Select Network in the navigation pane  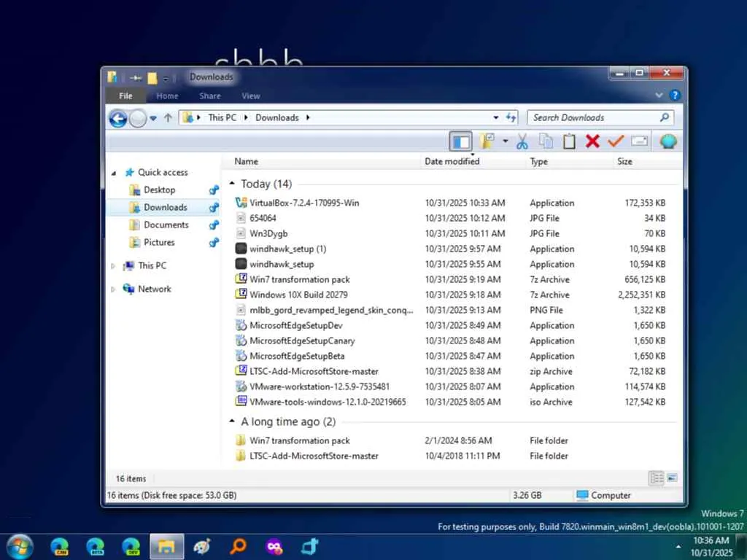click(x=155, y=289)
